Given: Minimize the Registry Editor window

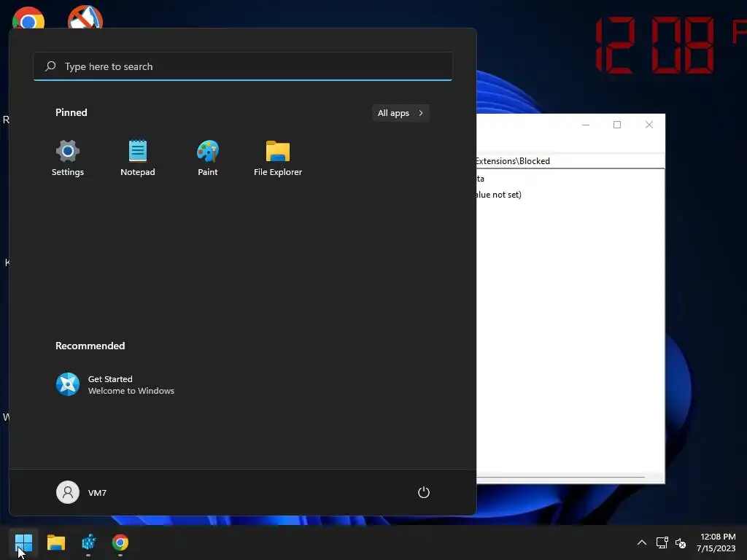Looking at the screenshot, I should pos(586,125).
